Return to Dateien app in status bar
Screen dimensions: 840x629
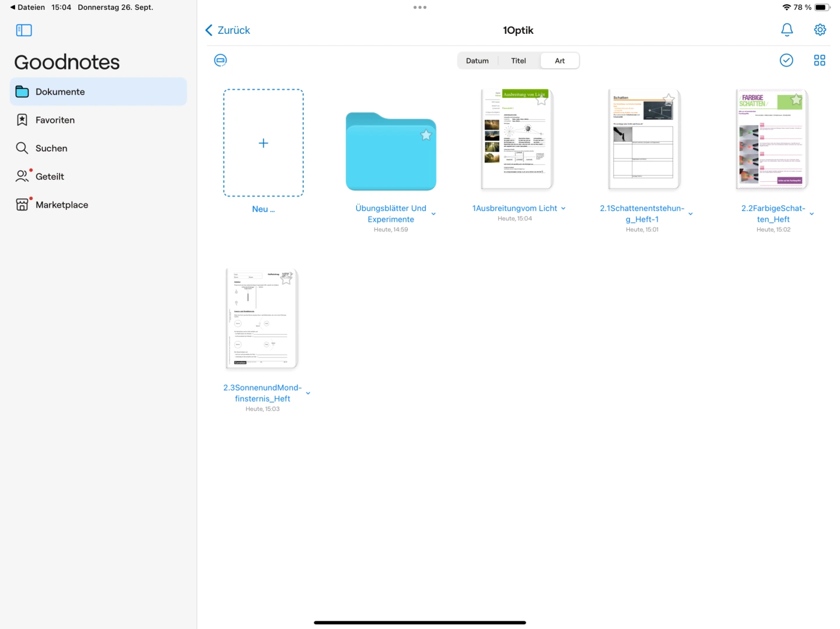click(x=27, y=8)
